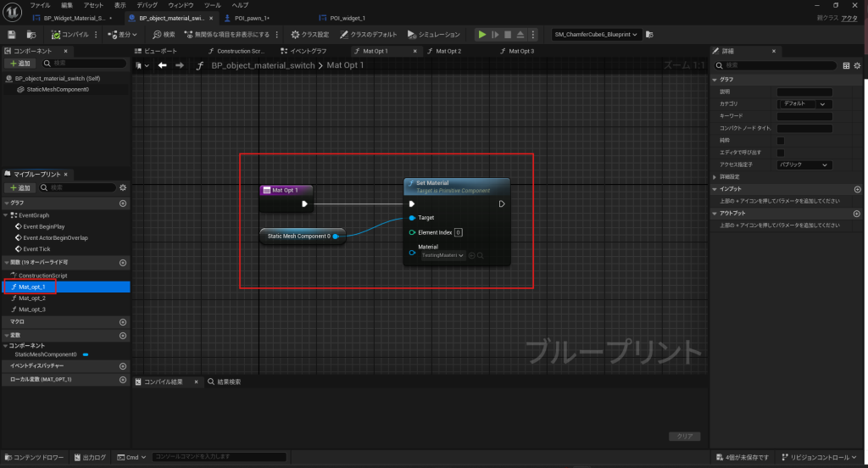The height and width of the screenshot is (468, 868).
Task: Click the Element Index value field
Action: tap(458, 232)
